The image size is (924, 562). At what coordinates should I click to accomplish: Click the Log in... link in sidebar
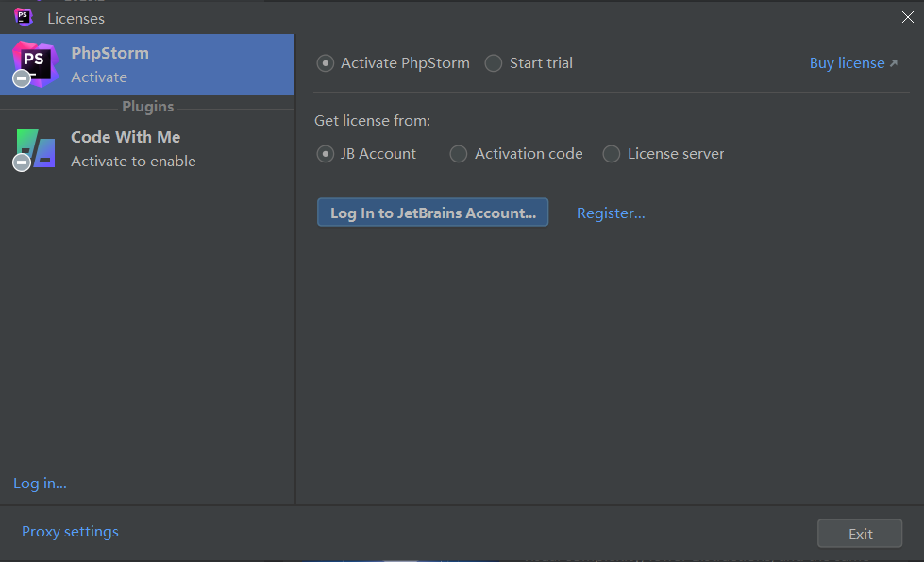pos(40,484)
